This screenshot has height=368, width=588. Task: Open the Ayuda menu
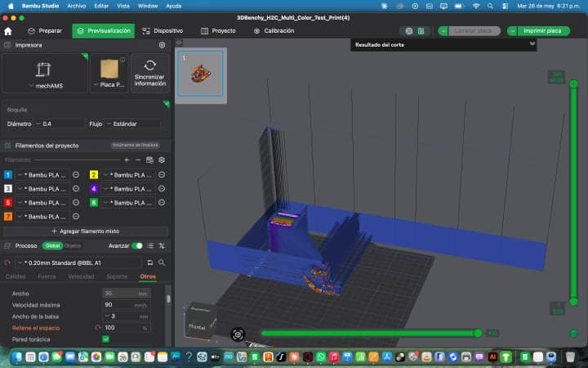coord(174,6)
